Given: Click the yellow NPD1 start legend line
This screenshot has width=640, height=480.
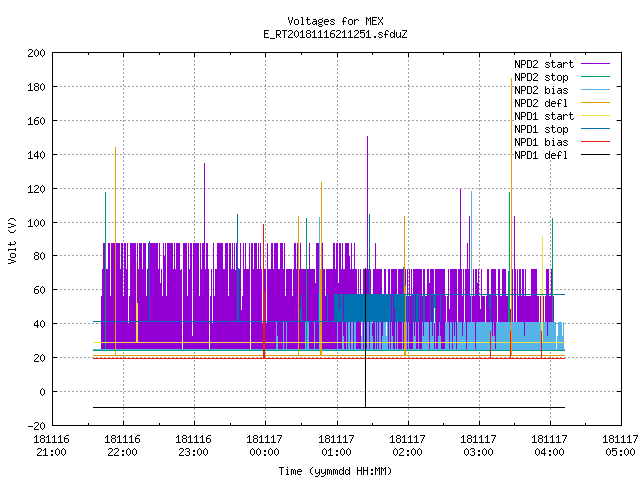Looking at the screenshot, I should pyautogui.click(x=595, y=116).
